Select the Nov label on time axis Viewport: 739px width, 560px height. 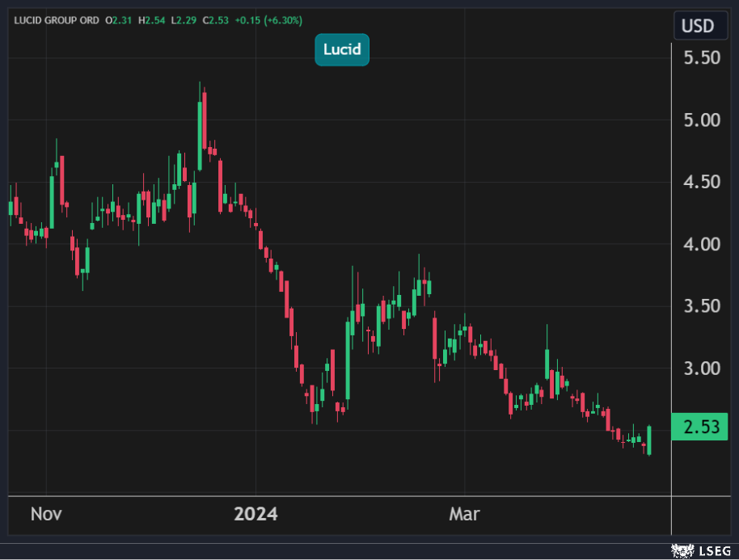click(x=45, y=514)
